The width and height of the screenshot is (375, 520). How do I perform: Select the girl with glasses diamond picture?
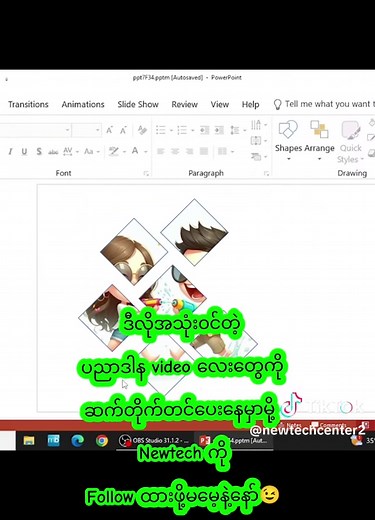point(134,252)
